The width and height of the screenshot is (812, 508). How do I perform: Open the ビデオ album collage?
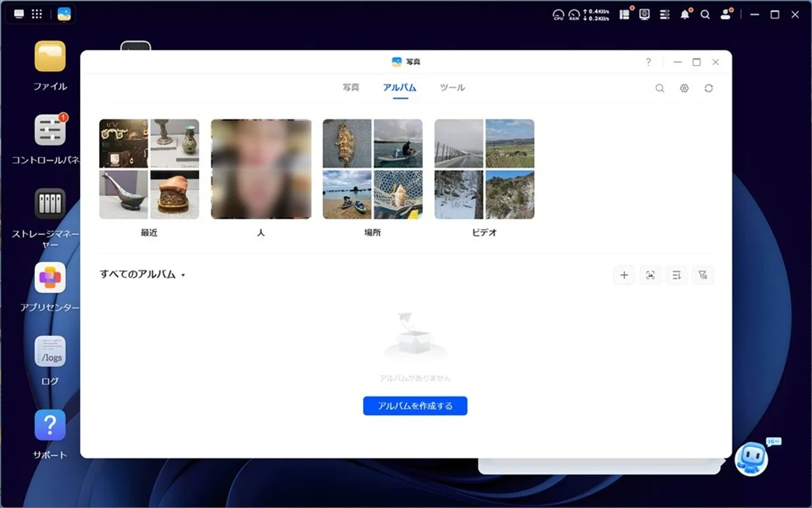pos(484,169)
